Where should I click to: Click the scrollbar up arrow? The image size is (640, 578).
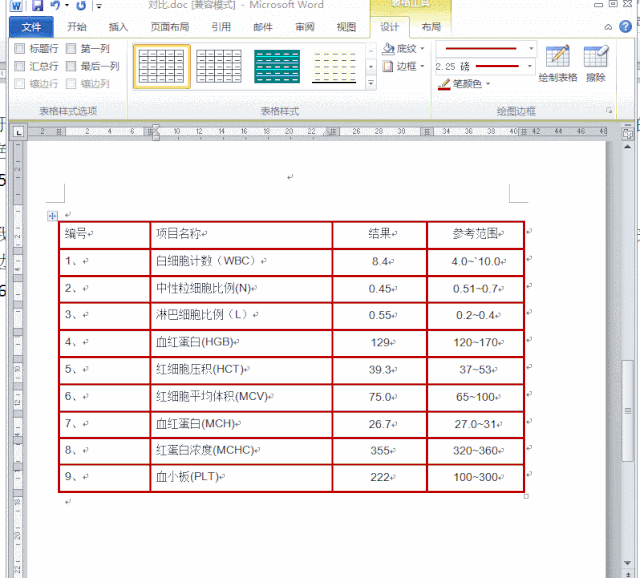628,147
